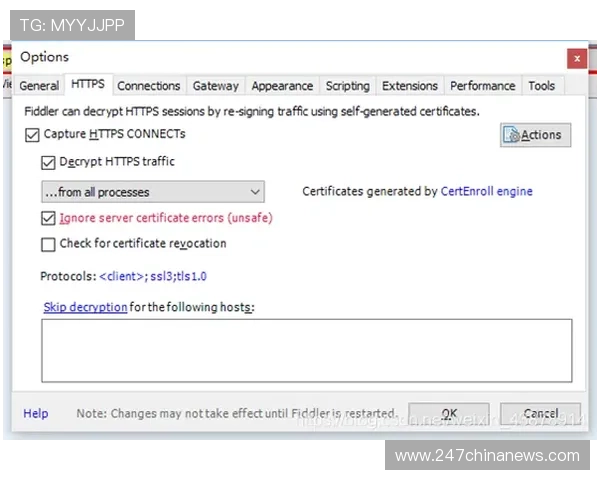Uncheck Decrypt HTTPS traffic

point(48,162)
